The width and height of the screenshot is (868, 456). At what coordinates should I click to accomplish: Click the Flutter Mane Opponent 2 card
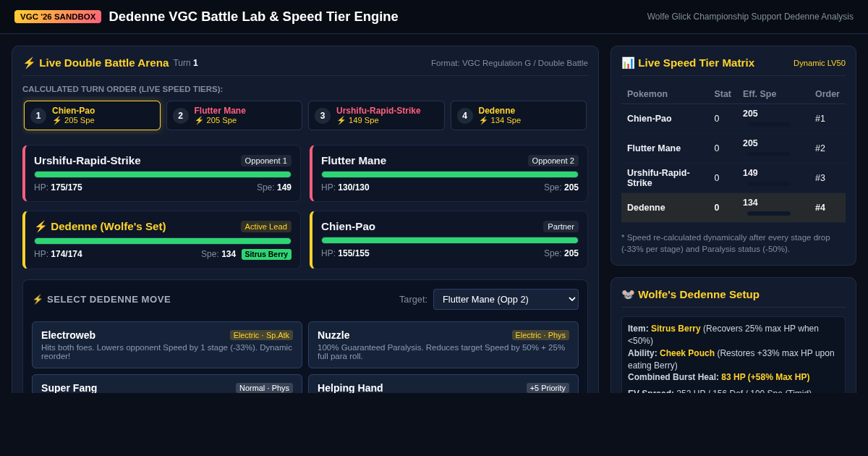point(448,174)
